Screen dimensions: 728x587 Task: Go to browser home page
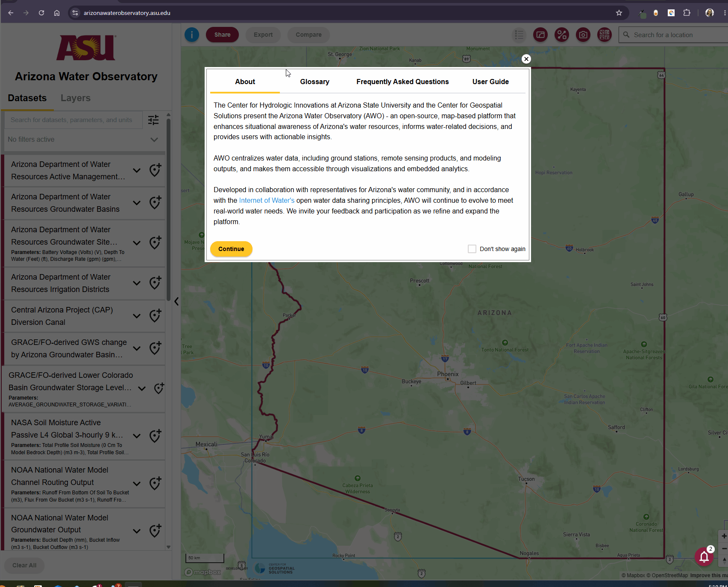click(57, 13)
